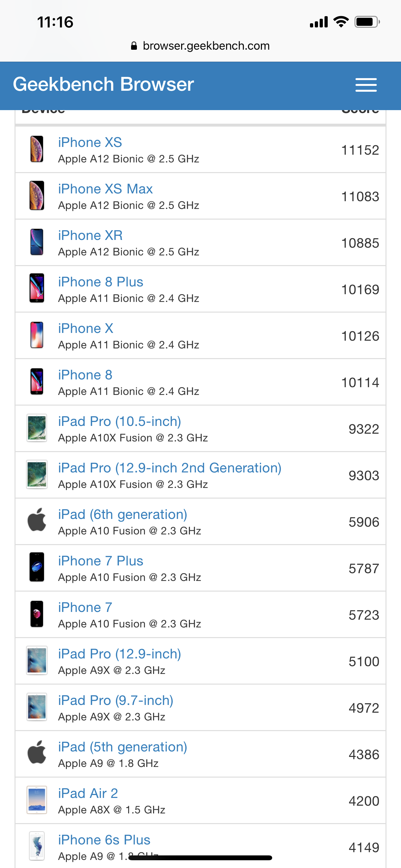Open the iPhone XS Max link
Screen dimensions: 401x868
(x=106, y=189)
